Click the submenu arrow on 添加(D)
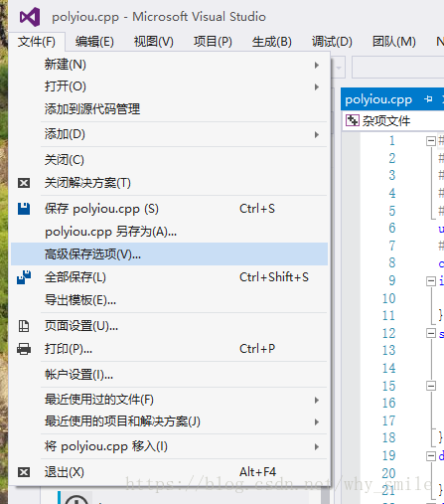The width and height of the screenshot is (444, 504). (317, 135)
